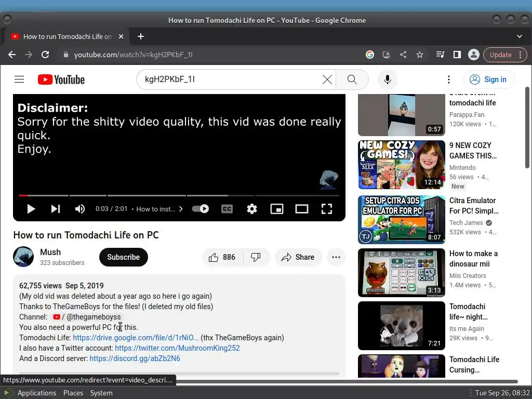The width and height of the screenshot is (532, 399).
Task: Open the Twitter MushroomKing252 link
Action: coord(178,348)
